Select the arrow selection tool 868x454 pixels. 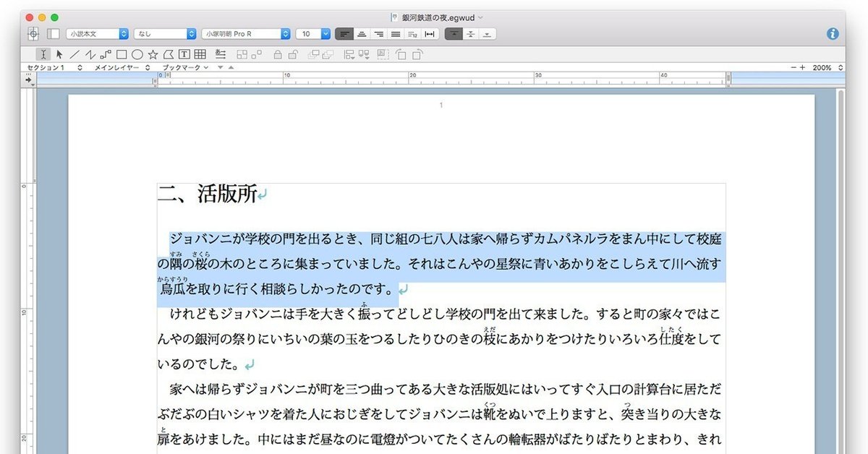pyautogui.click(x=59, y=53)
